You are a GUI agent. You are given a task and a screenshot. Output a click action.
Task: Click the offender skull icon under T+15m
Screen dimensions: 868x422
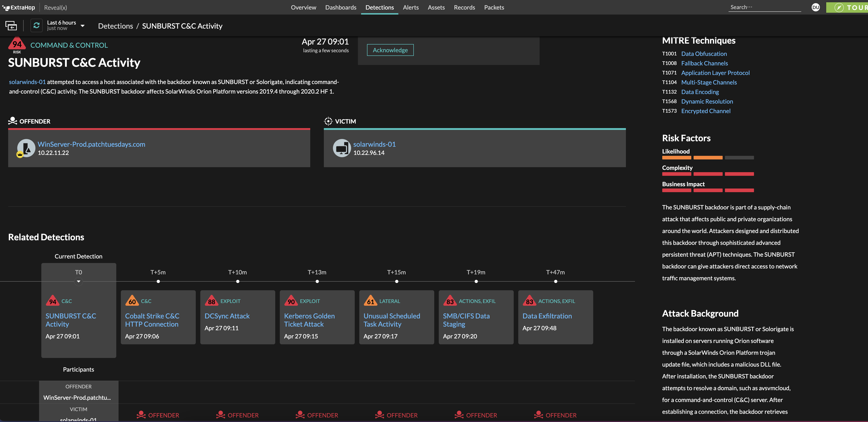pos(380,415)
